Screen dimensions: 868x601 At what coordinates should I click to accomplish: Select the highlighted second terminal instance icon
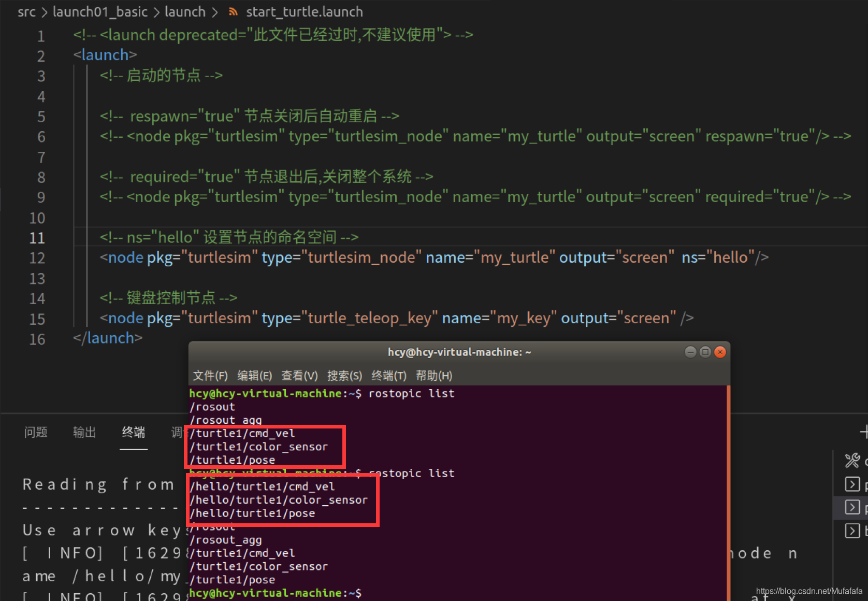pyautogui.click(x=852, y=507)
